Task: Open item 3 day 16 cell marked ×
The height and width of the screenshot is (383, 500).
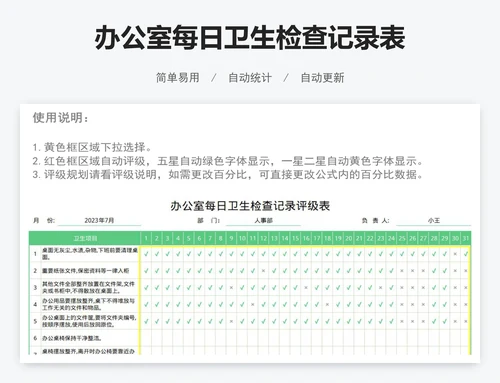Action: (x=306, y=287)
